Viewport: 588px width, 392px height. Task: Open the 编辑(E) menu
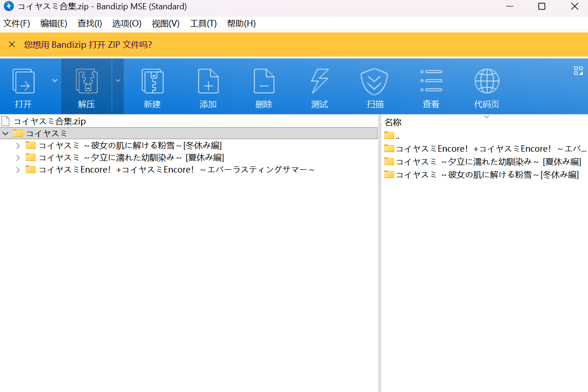53,24
